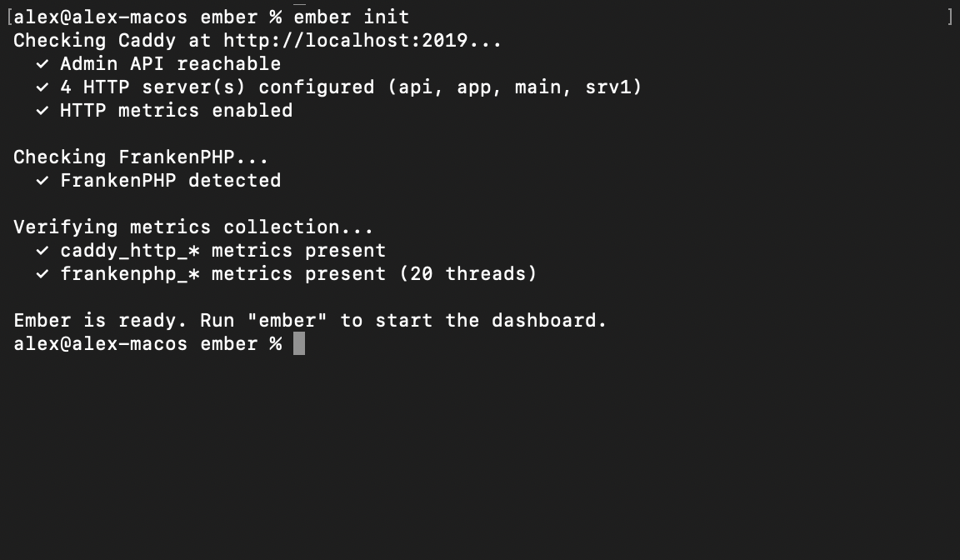Viewport: 960px width, 560px height.
Task: Click the checkmark before caddy_http_* metrics present
Action: click(42, 251)
